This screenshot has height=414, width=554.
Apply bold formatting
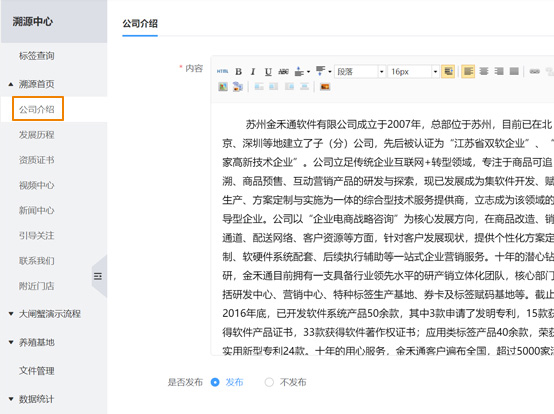tap(238, 72)
